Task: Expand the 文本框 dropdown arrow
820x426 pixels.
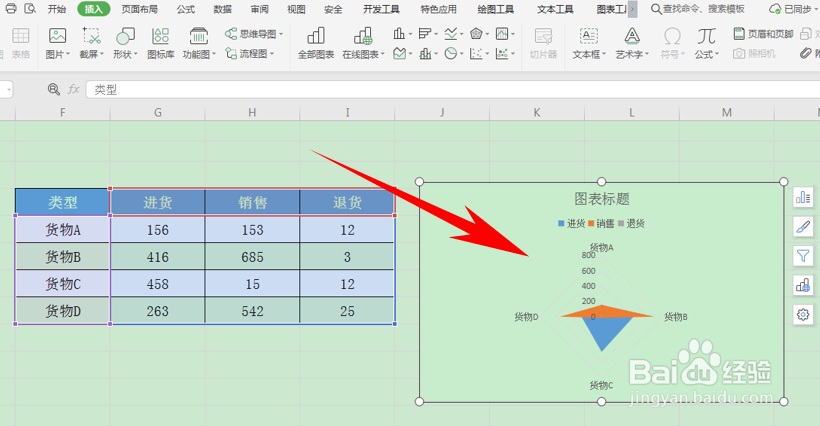Action: coord(604,54)
